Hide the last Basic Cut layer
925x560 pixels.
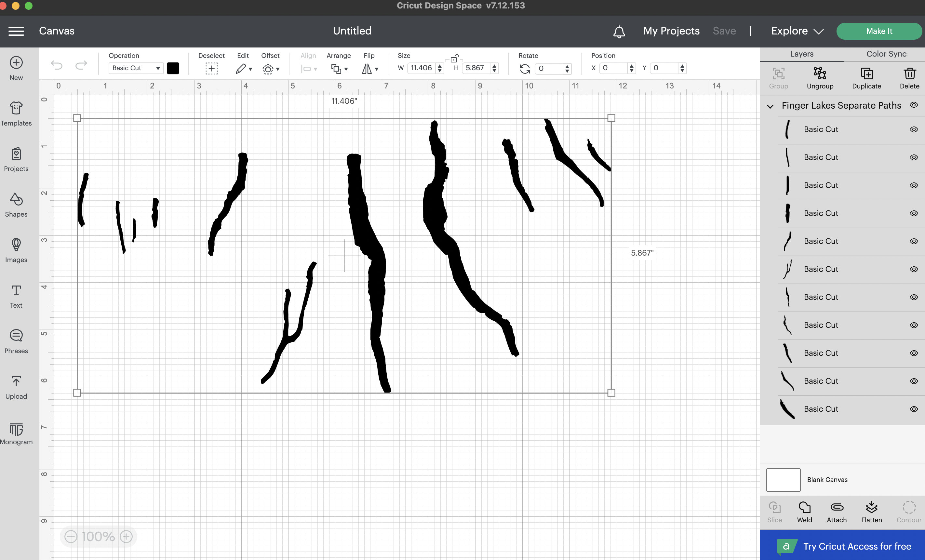914,409
